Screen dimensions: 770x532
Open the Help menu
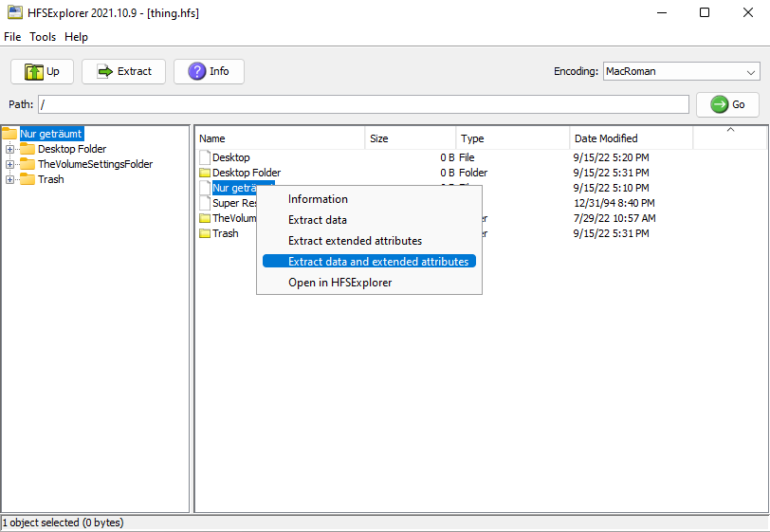tap(76, 37)
